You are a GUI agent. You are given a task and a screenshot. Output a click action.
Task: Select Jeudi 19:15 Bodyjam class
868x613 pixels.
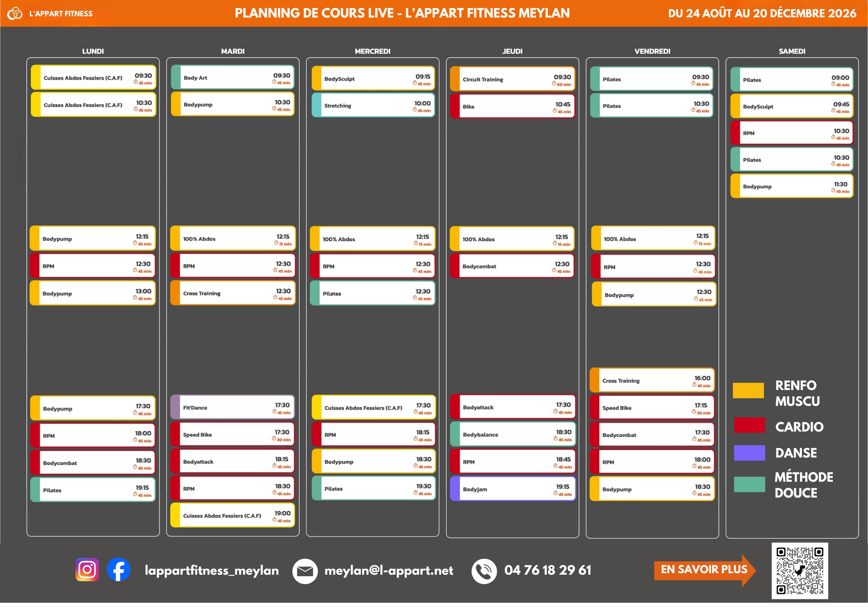pyautogui.click(x=513, y=489)
